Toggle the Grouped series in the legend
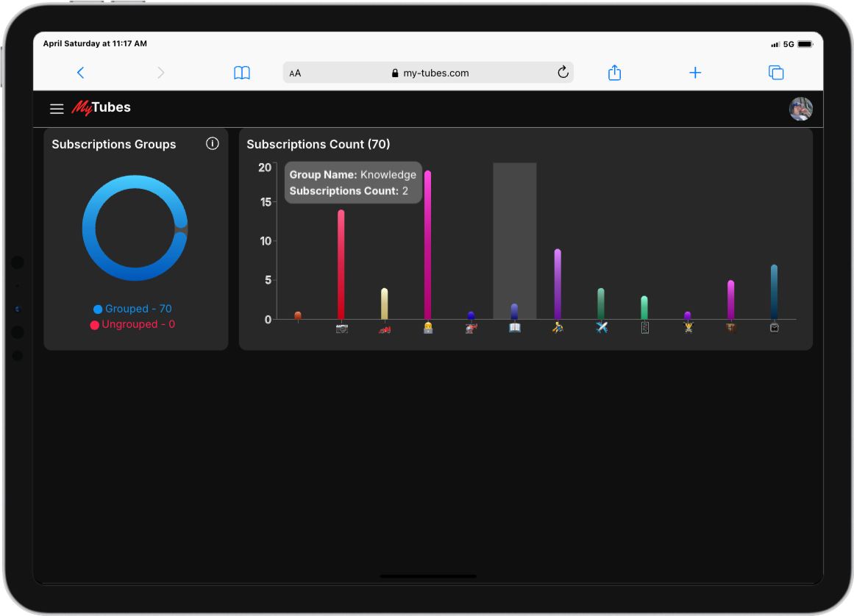854x616 pixels. point(133,309)
